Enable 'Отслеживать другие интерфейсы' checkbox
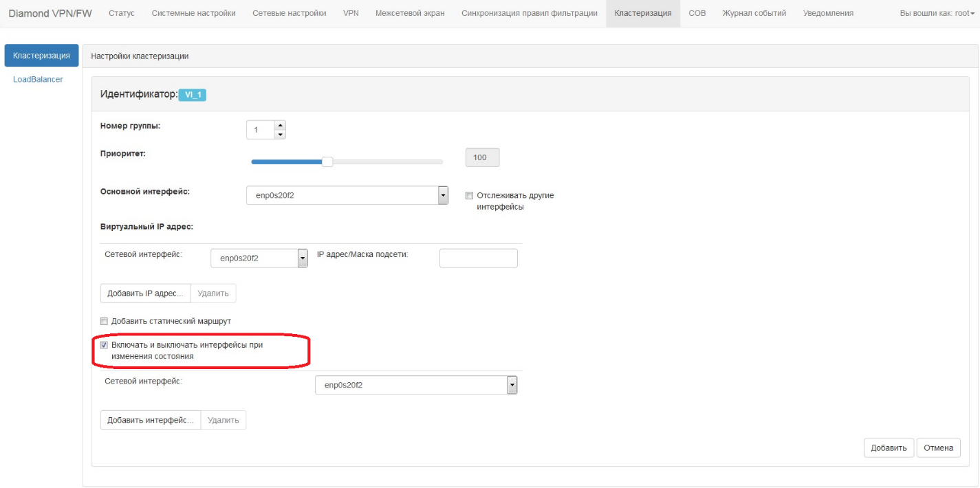The height and width of the screenshot is (488, 980). [470, 195]
